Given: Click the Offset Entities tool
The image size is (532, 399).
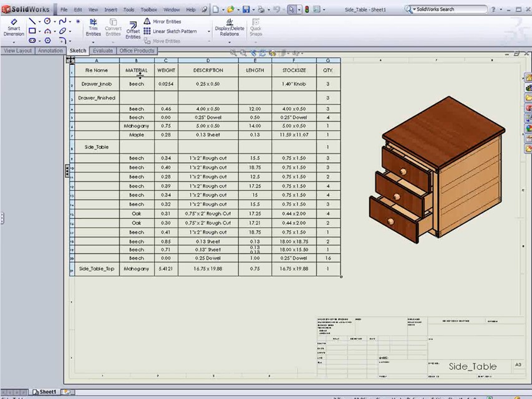Looking at the screenshot, I should 133,30.
